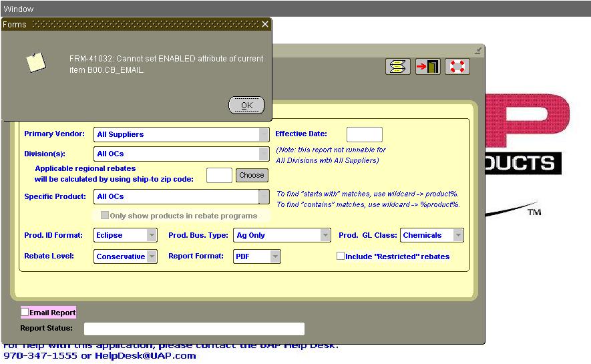
Task: Change Rebate Level from Conservative dropdown
Action: tap(152, 256)
